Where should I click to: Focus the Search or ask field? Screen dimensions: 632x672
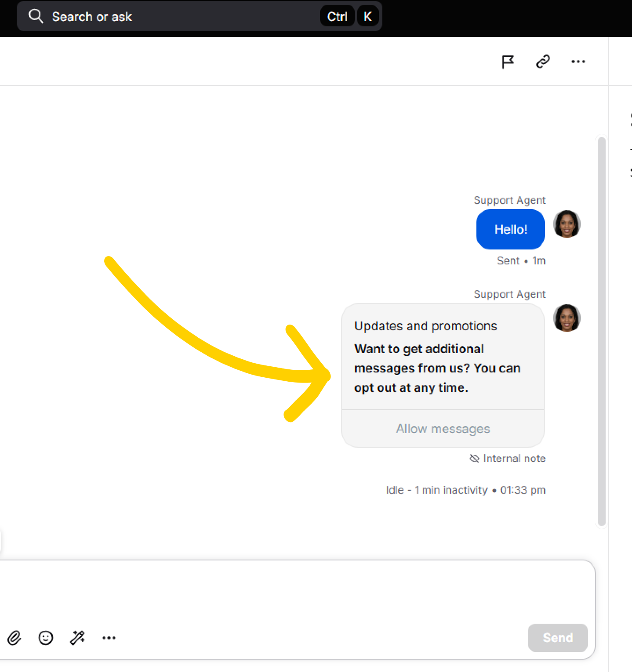(x=199, y=16)
